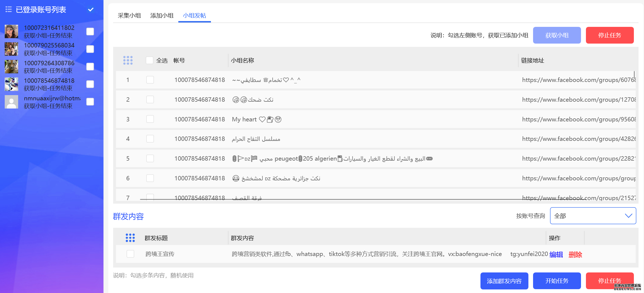Switch to the 采集小组 tab
Image resolution: width=644 pixels, height=293 pixels.
pos(129,16)
